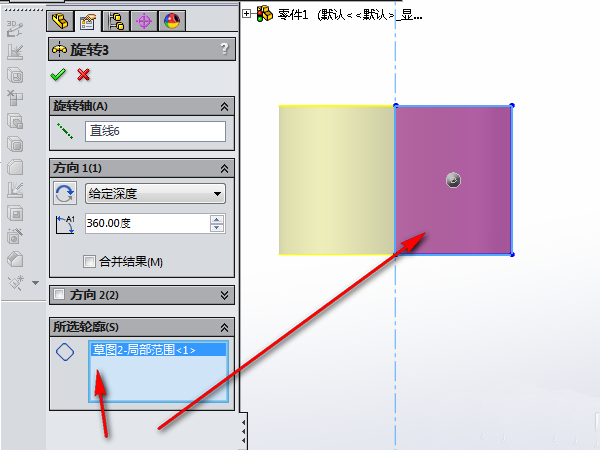Open the DimXpertManager crosshair tab
600x450 pixels.
[144, 21]
